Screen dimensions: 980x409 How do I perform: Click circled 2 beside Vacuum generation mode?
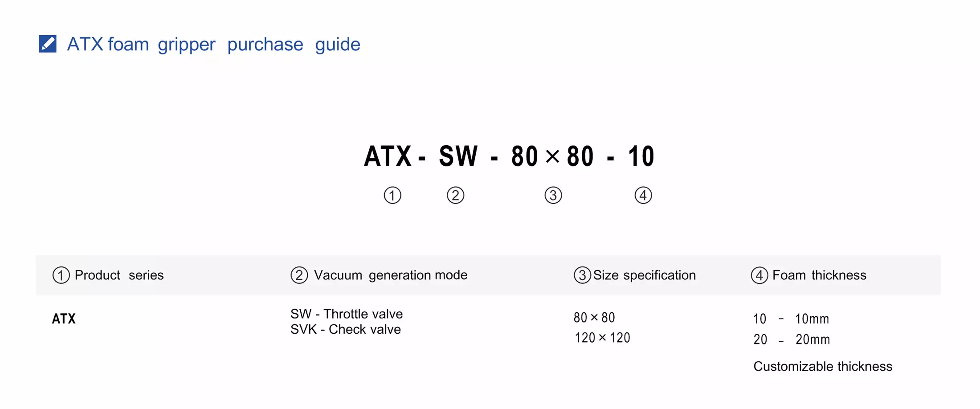tap(299, 275)
